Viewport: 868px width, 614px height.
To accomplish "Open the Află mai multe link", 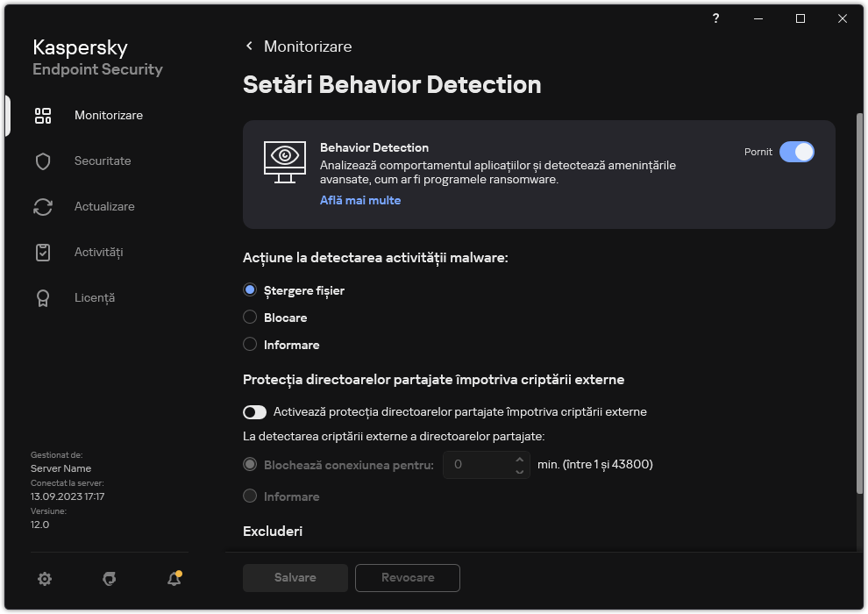I will pyautogui.click(x=359, y=200).
